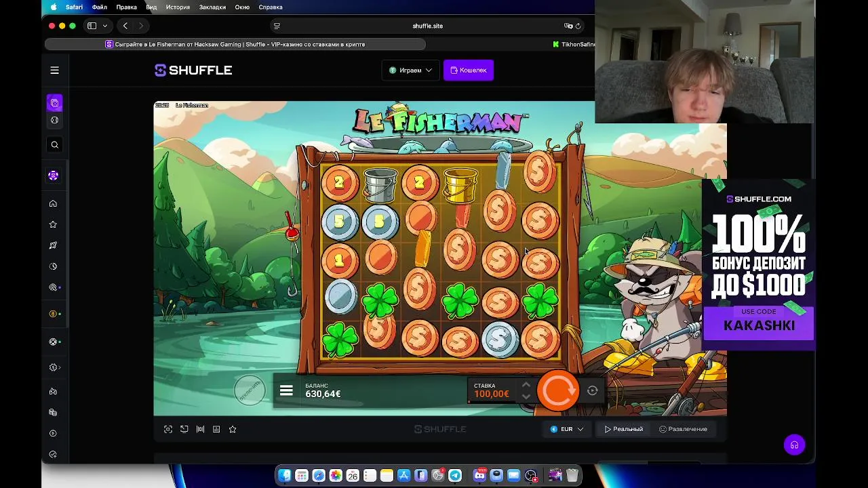Image resolution: width=868 pixels, height=488 pixels.
Task: Enter fullscreen using the frame icon below game
Action: pos(168,429)
